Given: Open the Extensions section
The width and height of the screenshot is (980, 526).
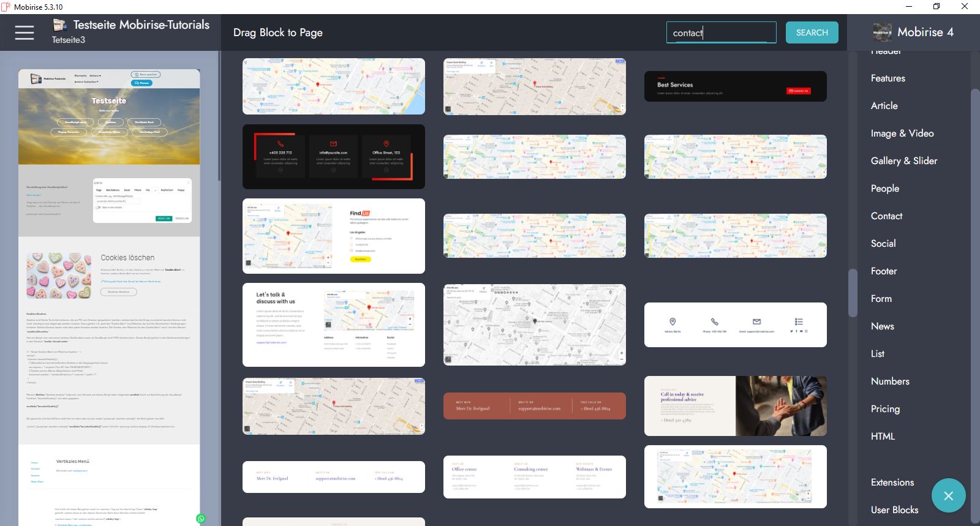Looking at the screenshot, I should pos(892,482).
